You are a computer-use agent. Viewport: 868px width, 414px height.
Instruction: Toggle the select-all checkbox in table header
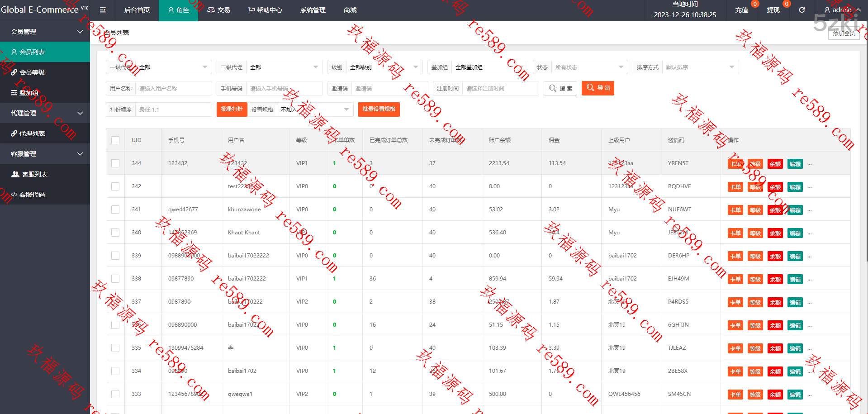click(115, 140)
